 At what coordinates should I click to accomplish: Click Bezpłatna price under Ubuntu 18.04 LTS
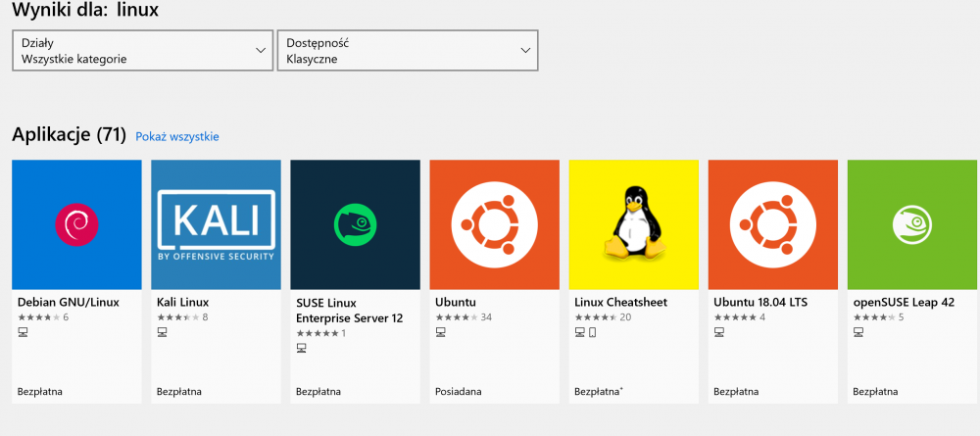(736, 392)
